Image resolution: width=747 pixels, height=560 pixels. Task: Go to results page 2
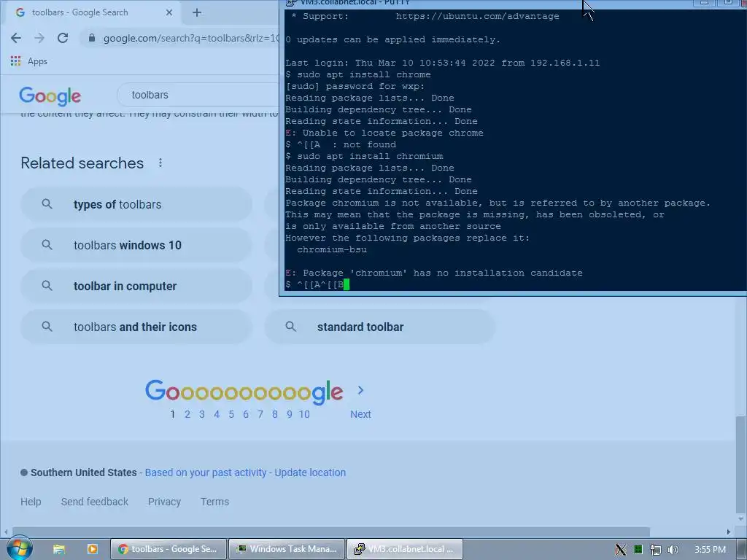187,414
